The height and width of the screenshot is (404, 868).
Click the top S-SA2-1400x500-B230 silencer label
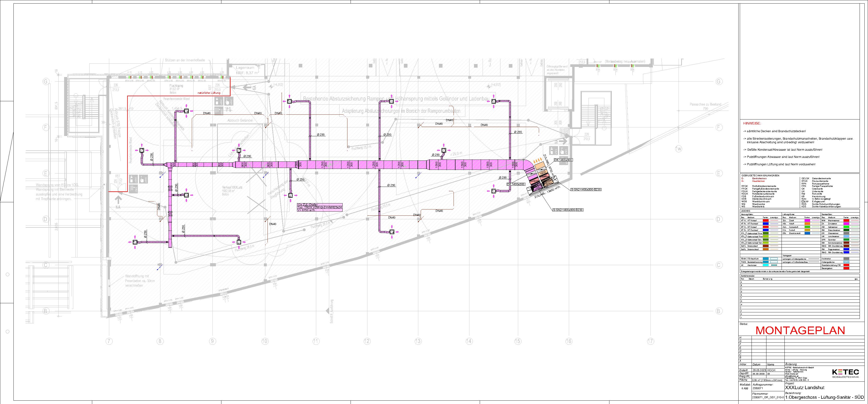coord(586,190)
